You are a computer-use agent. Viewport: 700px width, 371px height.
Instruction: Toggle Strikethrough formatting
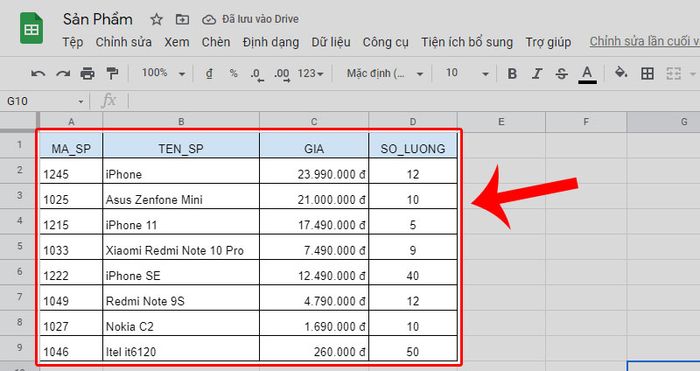point(562,74)
